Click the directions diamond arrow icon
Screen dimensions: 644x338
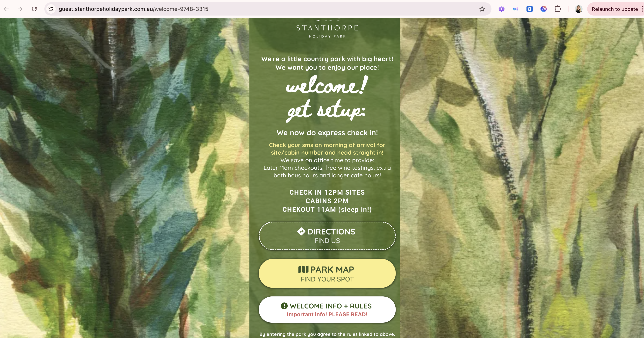301,231
